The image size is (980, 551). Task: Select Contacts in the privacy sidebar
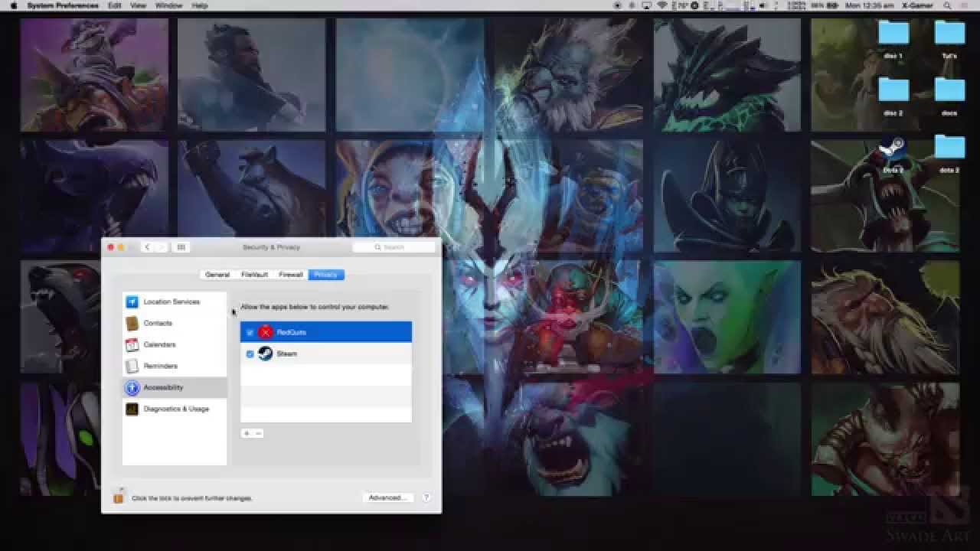(x=175, y=323)
